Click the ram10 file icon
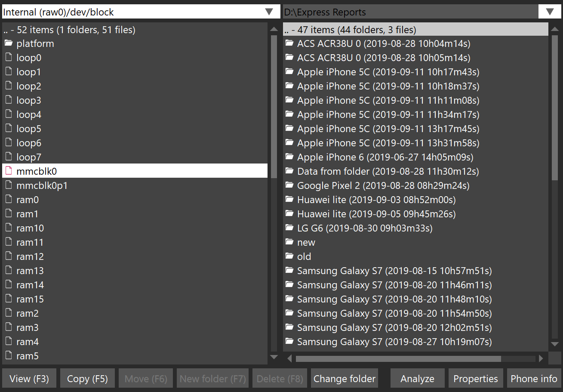Image resolution: width=563 pixels, height=392 pixels. [x=8, y=228]
